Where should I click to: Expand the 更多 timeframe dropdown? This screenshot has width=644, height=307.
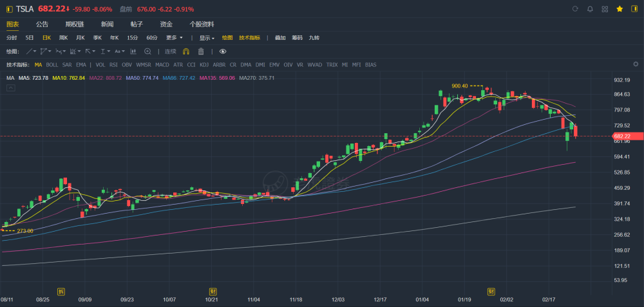pos(175,37)
